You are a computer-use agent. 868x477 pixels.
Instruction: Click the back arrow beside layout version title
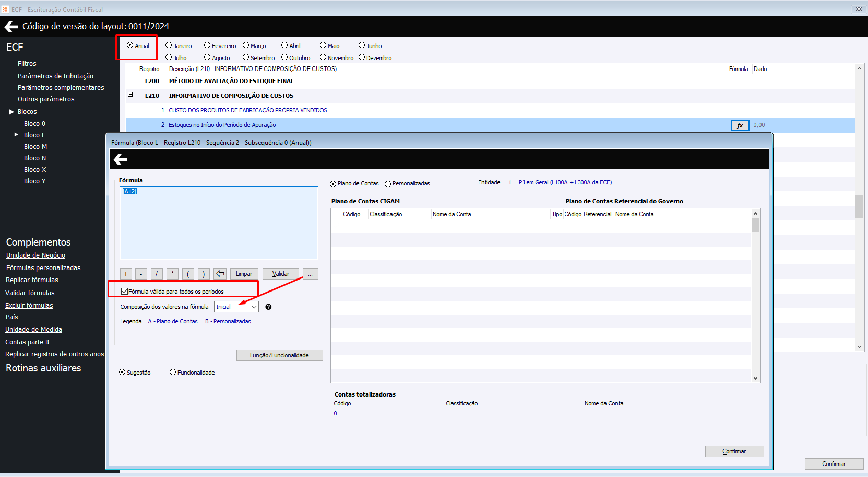pyautogui.click(x=11, y=26)
